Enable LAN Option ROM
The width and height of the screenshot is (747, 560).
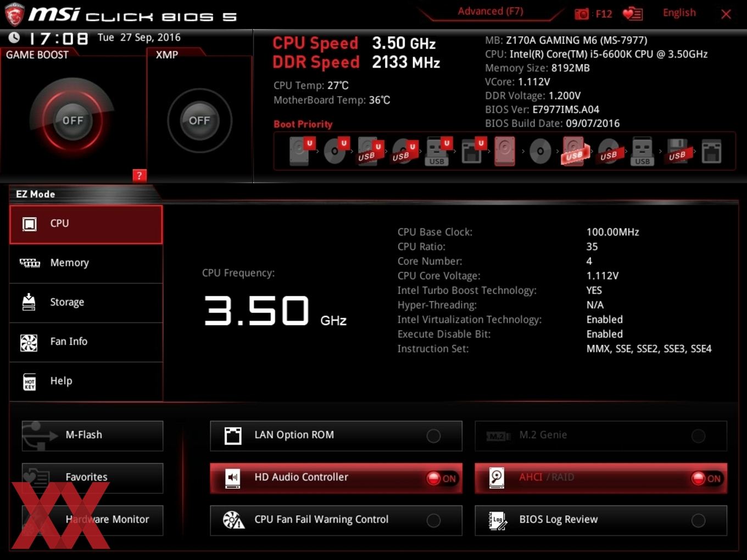pos(433,436)
